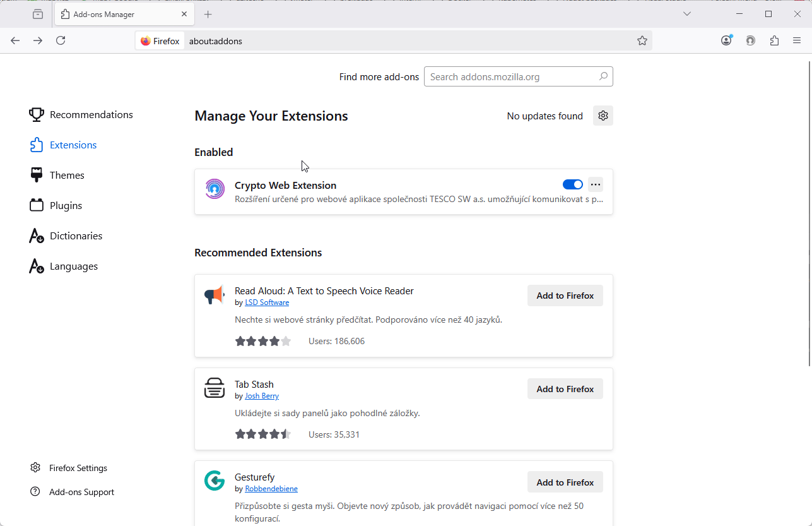Image resolution: width=812 pixels, height=526 pixels.
Task: Click the Read Aloud star rating
Action: point(263,341)
